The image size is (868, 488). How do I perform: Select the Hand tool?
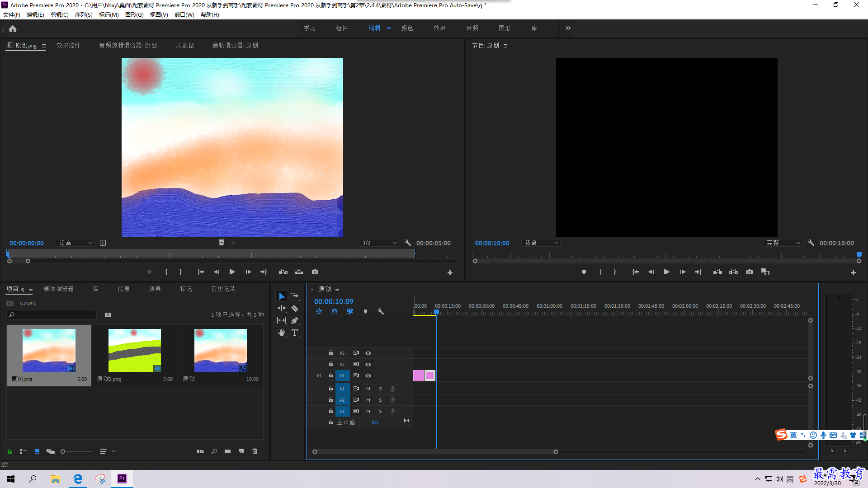click(282, 333)
